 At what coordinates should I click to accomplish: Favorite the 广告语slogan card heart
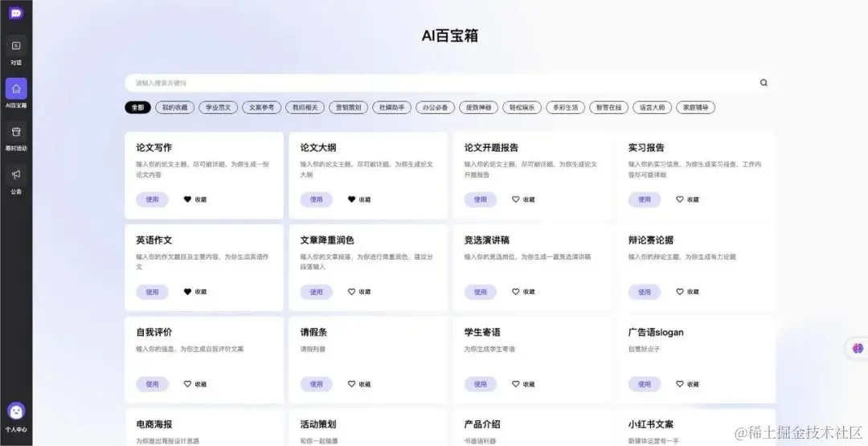pos(680,384)
